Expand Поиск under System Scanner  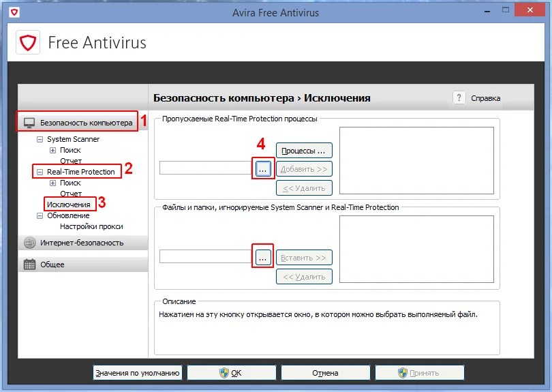tap(52, 150)
